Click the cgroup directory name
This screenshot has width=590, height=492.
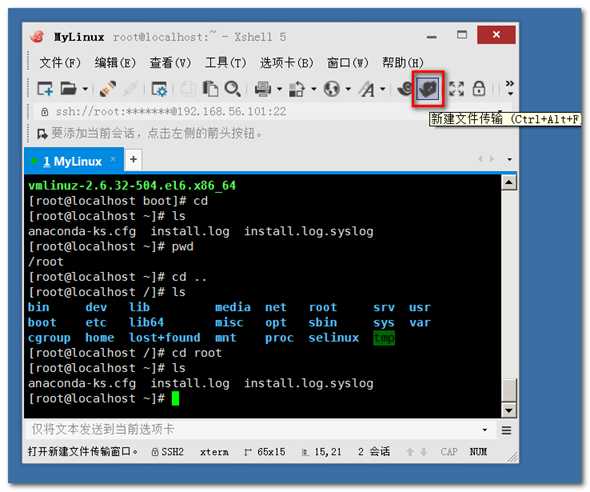coord(49,338)
